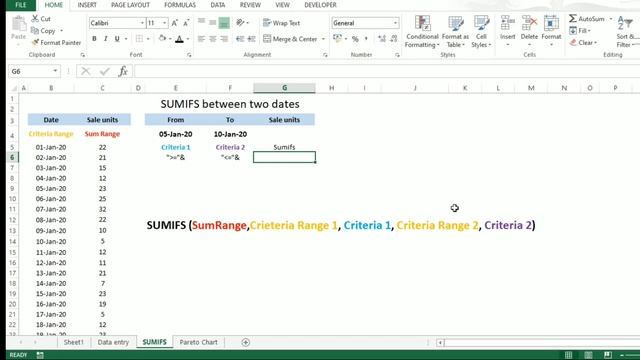Click the Borders icon
The height and width of the screenshot is (360, 640).
[x=139, y=39]
